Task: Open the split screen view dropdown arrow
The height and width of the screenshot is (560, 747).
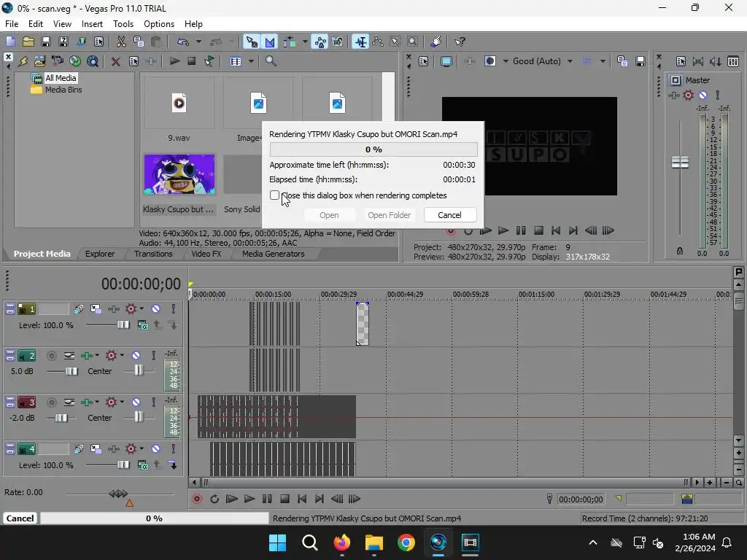Action: (x=505, y=61)
